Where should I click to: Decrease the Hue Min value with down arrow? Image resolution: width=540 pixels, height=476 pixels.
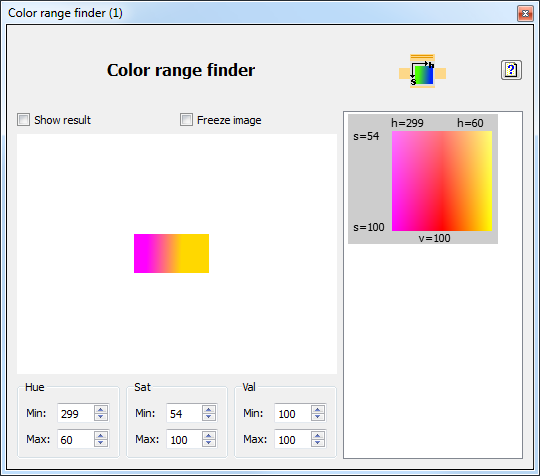(101, 417)
